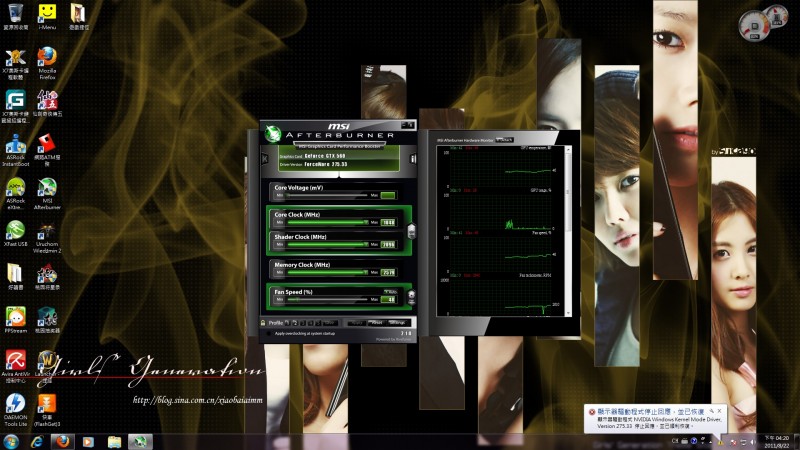The width and height of the screenshot is (800, 450).
Task: Click the profile Save button
Action: tap(330, 323)
